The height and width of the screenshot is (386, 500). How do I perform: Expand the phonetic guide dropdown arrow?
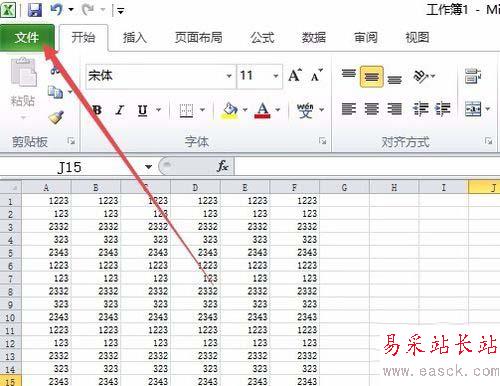[x=322, y=110]
